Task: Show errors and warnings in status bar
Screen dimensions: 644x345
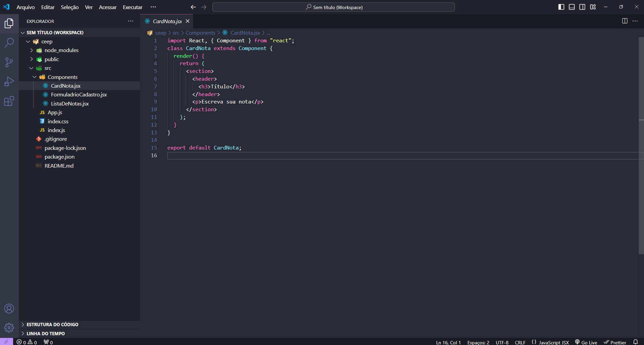Action: click(x=27, y=342)
